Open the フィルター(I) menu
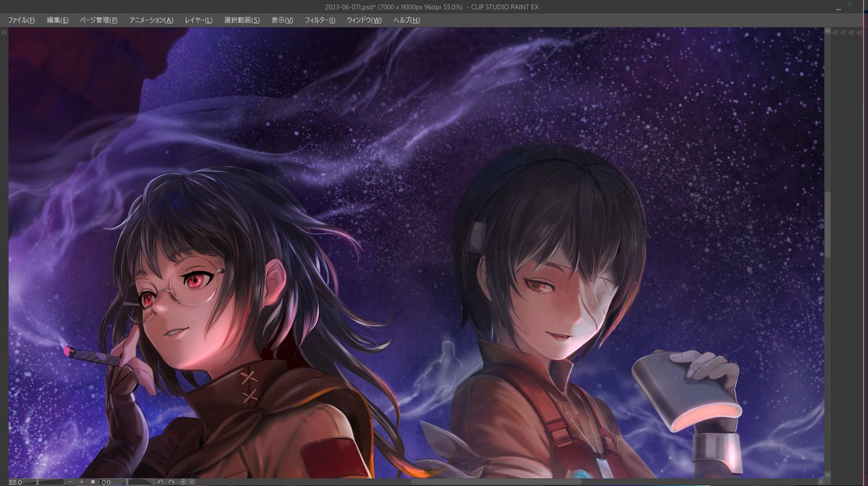The image size is (868, 486). tap(320, 20)
